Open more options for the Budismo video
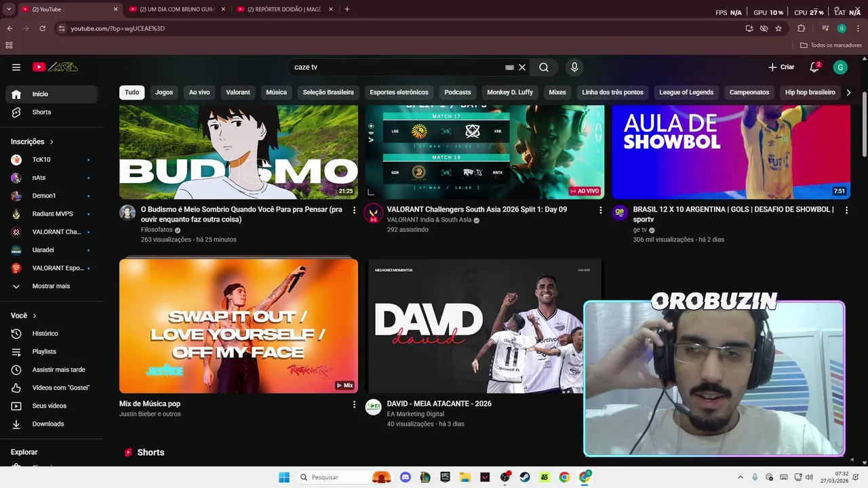The image size is (868, 488). click(354, 210)
